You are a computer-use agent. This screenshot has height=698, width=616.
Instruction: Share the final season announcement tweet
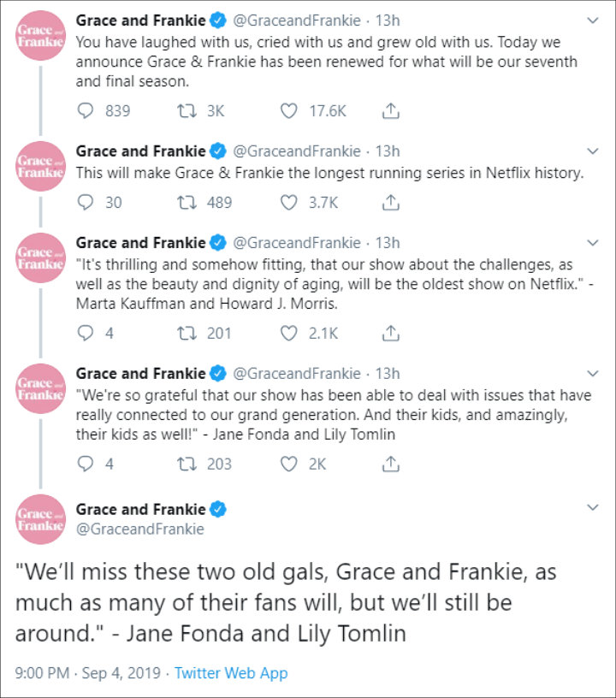point(390,110)
